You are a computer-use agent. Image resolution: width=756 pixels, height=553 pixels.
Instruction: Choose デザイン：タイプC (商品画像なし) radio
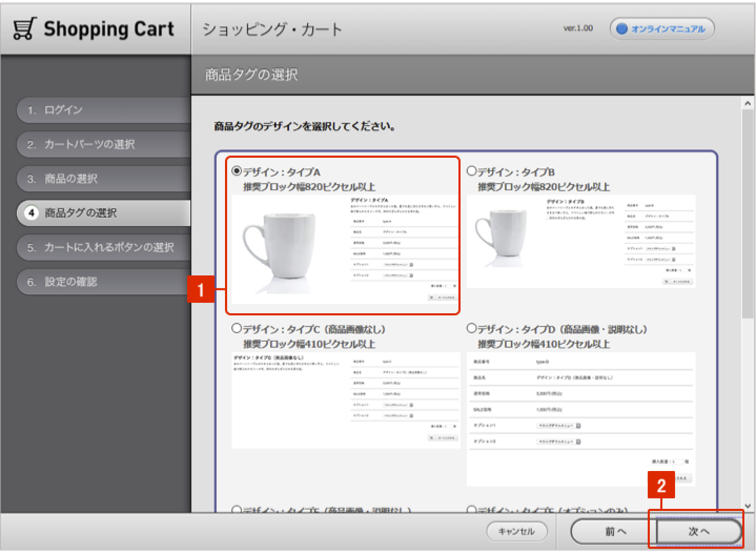237,329
